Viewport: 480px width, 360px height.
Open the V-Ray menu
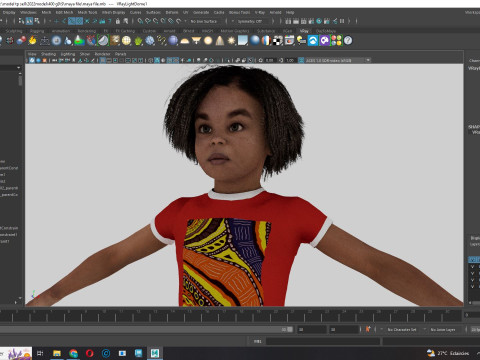point(260,12)
